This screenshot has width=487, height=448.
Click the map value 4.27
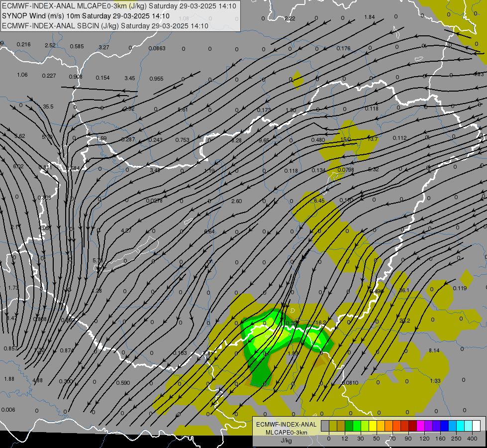(x=126, y=230)
